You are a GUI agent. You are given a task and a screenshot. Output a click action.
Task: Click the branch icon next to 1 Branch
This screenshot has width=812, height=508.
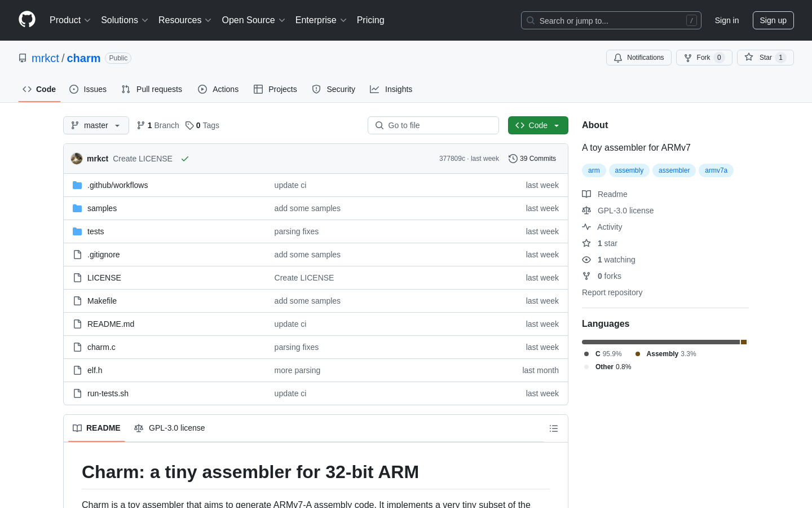coord(141,125)
